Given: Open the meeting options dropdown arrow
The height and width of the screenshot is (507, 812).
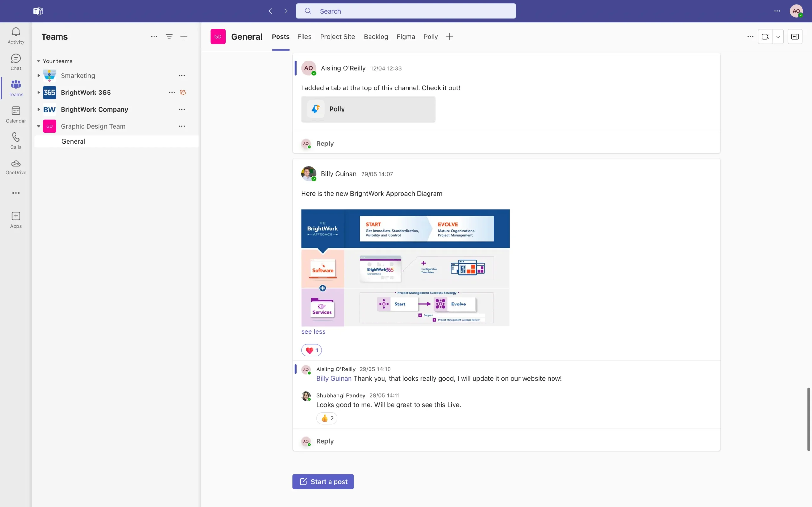Looking at the screenshot, I should click(778, 37).
